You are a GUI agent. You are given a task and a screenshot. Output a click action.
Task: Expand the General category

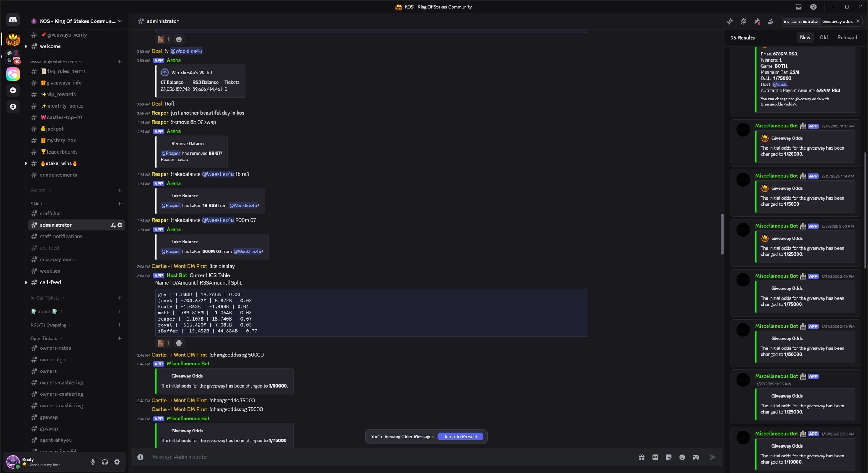[x=41, y=191]
